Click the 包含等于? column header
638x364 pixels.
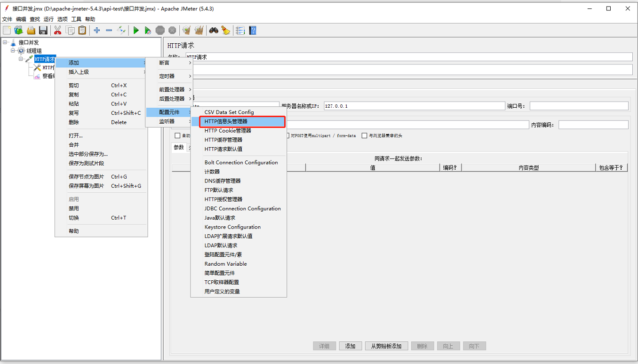[612, 167]
